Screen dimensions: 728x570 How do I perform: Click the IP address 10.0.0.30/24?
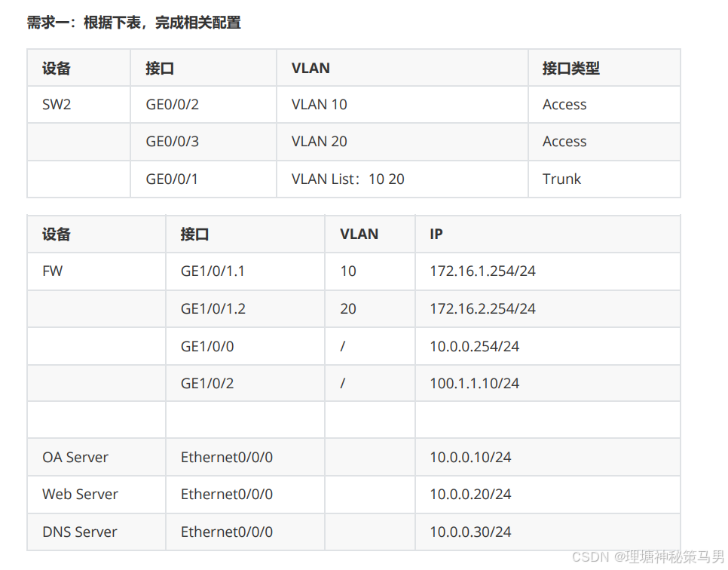pos(470,532)
